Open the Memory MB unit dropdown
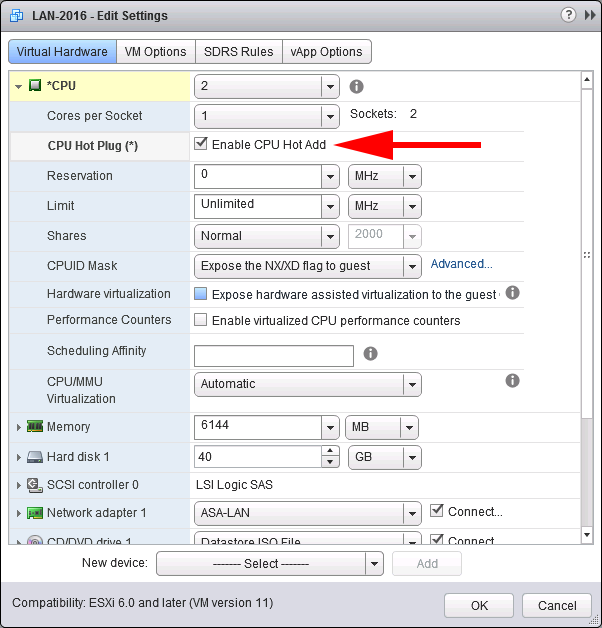 pyautogui.click(x=409, y=427)
